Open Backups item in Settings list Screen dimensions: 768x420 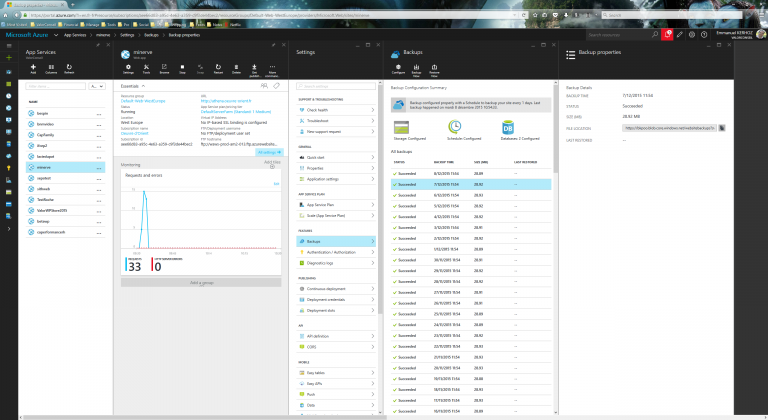pos(336,241)
